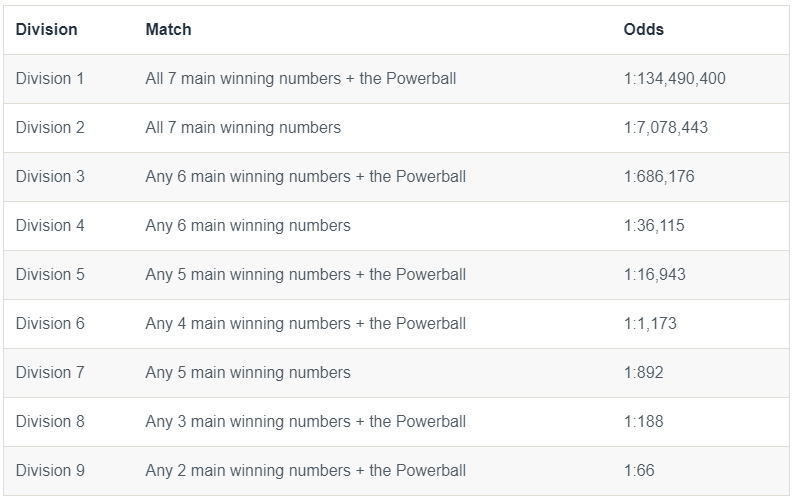This screenshot has height=504, width=798.
Task: Click 'All 7 main winning numbers' only text
Action: click(243, 127)
